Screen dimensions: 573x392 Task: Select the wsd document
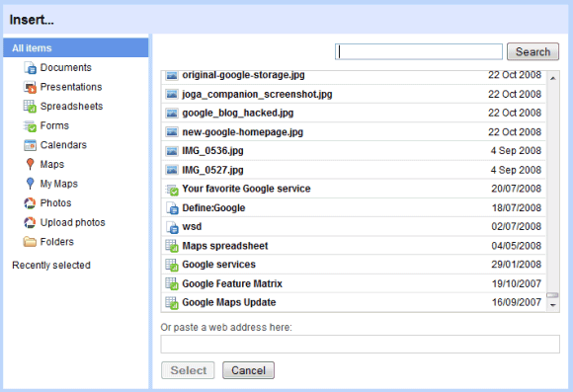(x=192, y=227)
